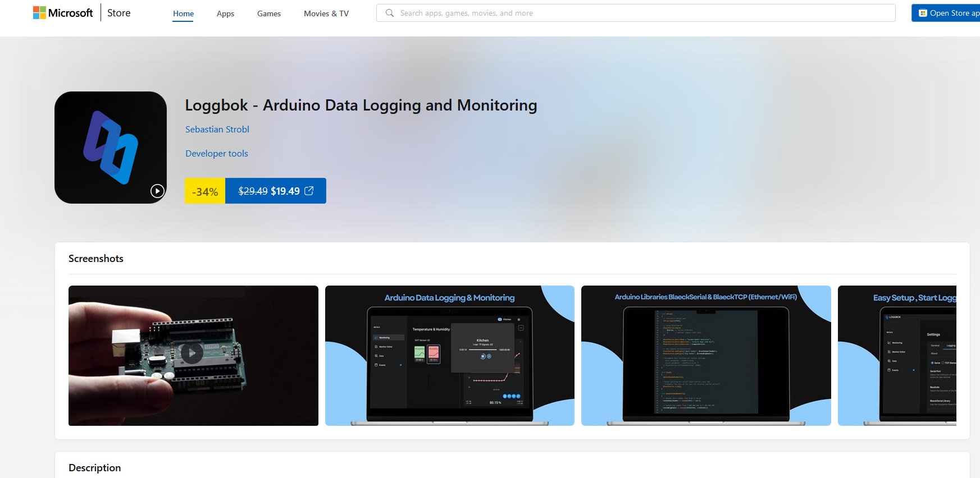Open the Sebastian Strobl publisher link
Image resolution: width=980 pixels, height=478 pixels.
217,129
